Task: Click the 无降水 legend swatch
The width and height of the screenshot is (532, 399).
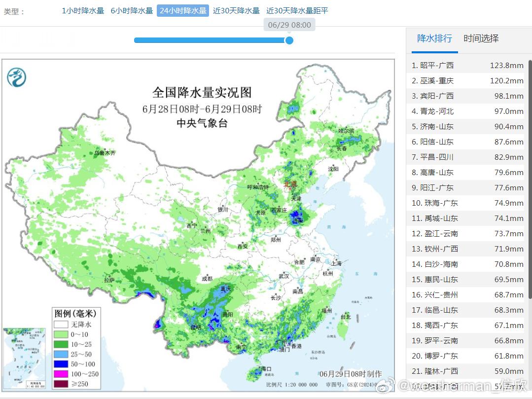Action: [61, 325]
